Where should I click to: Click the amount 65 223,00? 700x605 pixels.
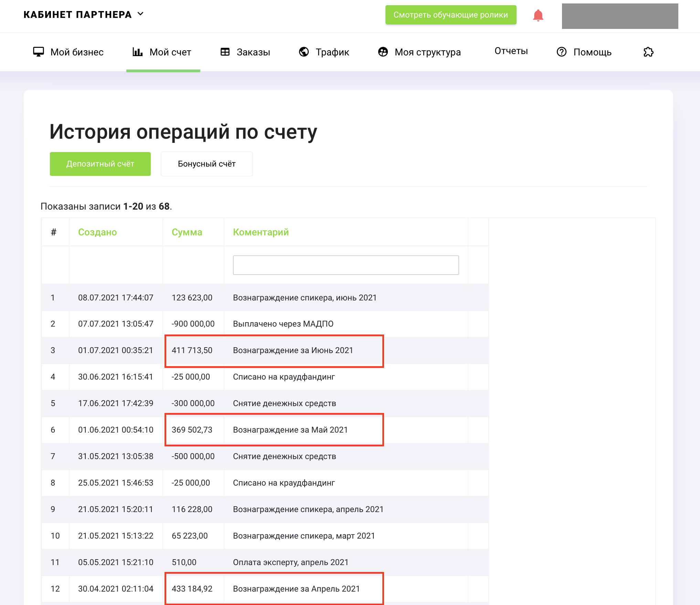[190, 536]
